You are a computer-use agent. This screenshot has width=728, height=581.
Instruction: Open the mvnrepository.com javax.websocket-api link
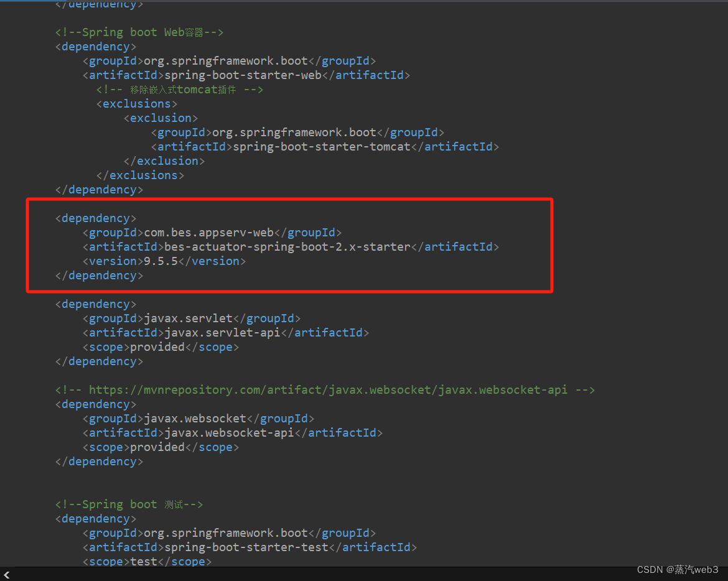(x=324, y=389)
